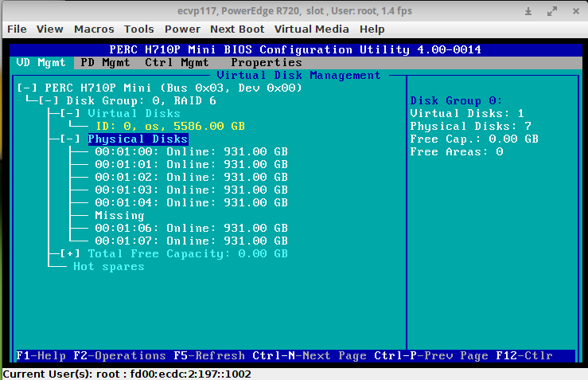Screen dimensions: 588x380
Task: Switch to the Ctrl Mgmt tab
Action: (x=177, y=62)
